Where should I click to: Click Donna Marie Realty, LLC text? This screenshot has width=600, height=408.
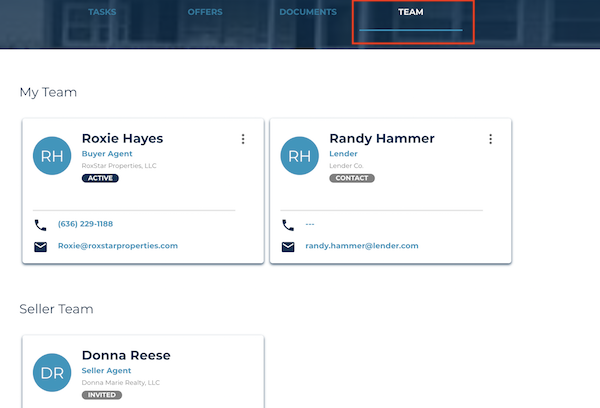click(x=121, y=382)
